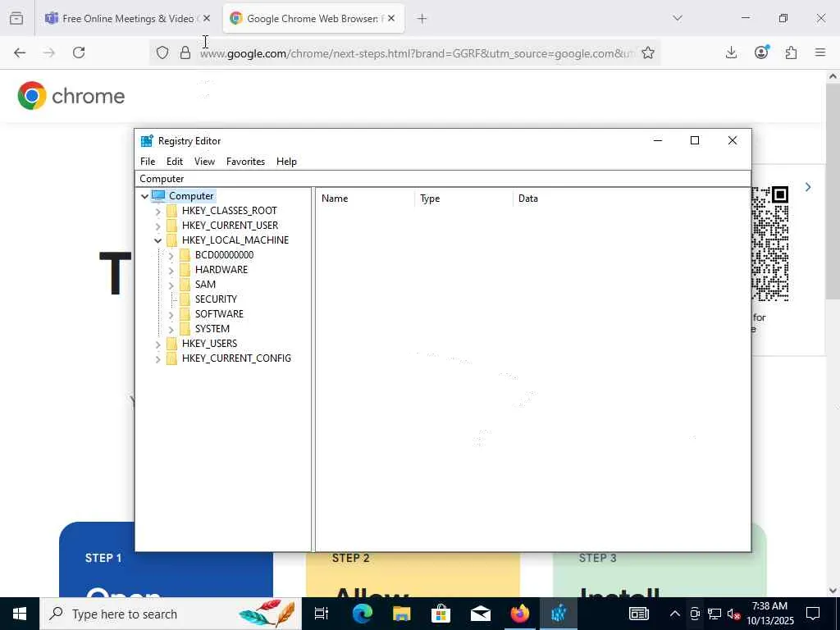
Task: Click the HKEY_CLASSES_ROOT folder icon
Action: 171,211
